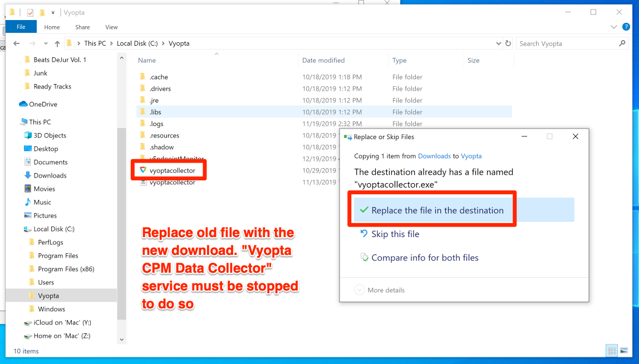This screenshot has width=639, height=364.
Task: Open the Documents icon in sidebar
Action: (28, 162)
